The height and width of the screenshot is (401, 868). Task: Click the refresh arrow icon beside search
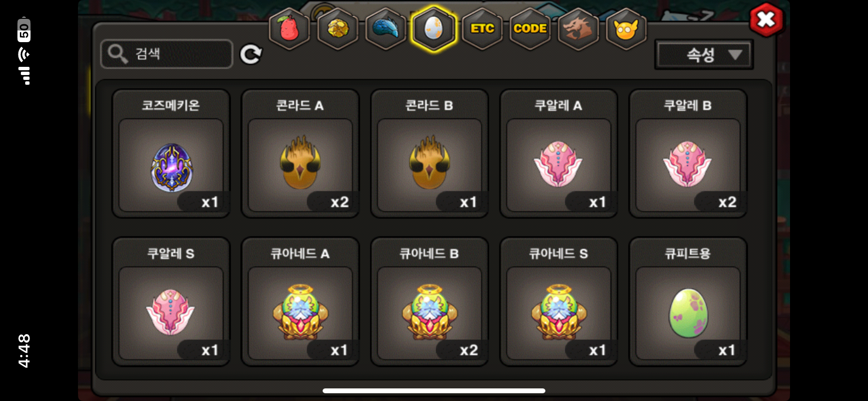pyautogui.click(x=251, y=54)
